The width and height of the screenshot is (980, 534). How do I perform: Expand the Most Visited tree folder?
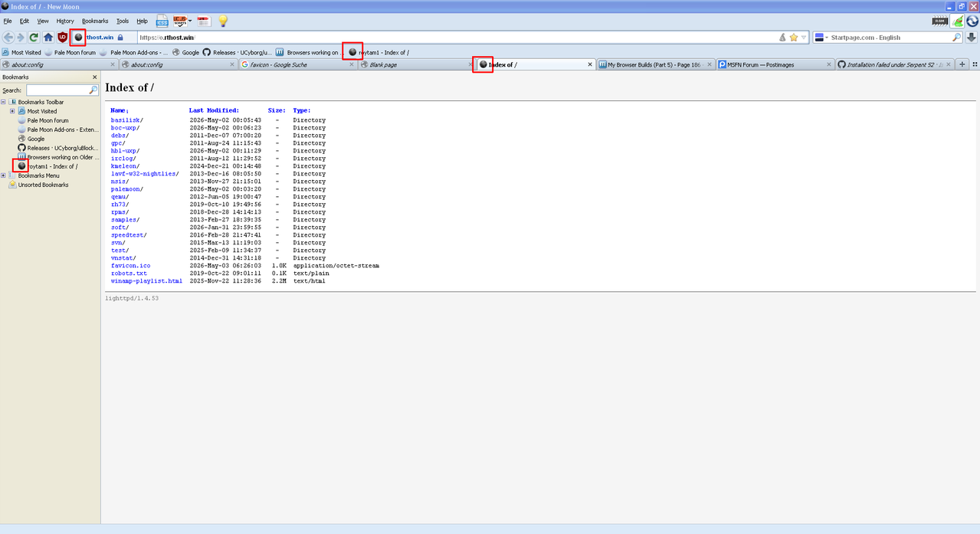pyautogui.click(x=12, y=111)
